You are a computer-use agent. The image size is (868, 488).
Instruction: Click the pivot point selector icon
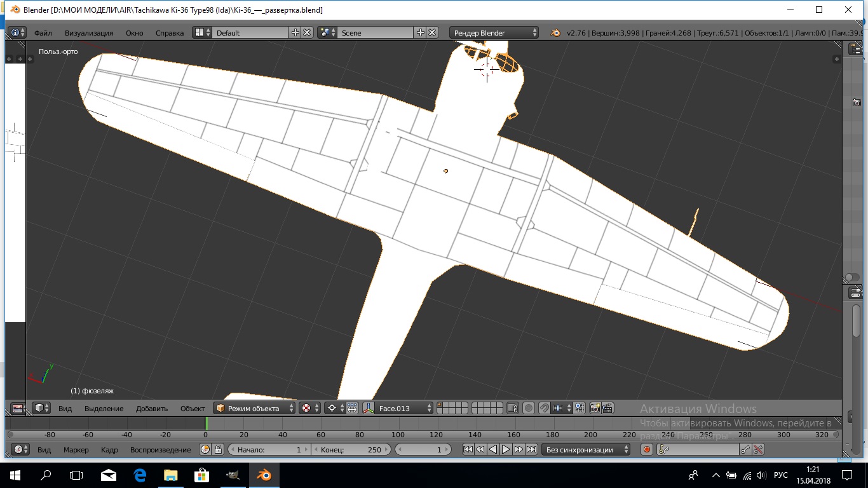tap(334, 408)
